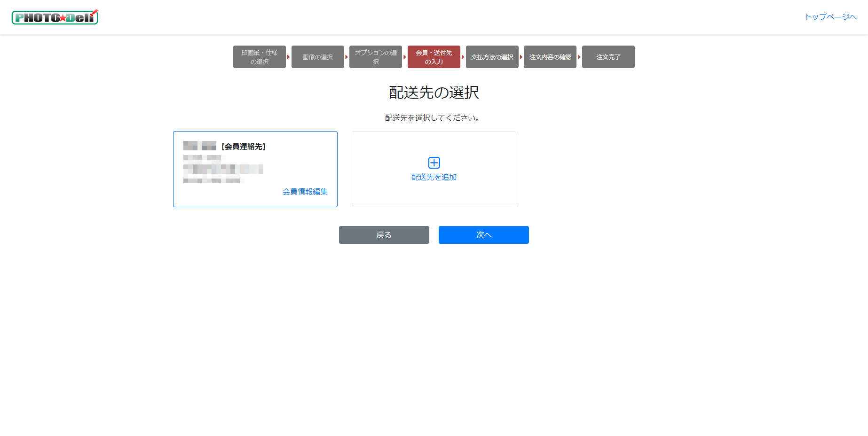Open 会員情報編集 link
Screen dimensions: 868x436
tap(305, 192)
